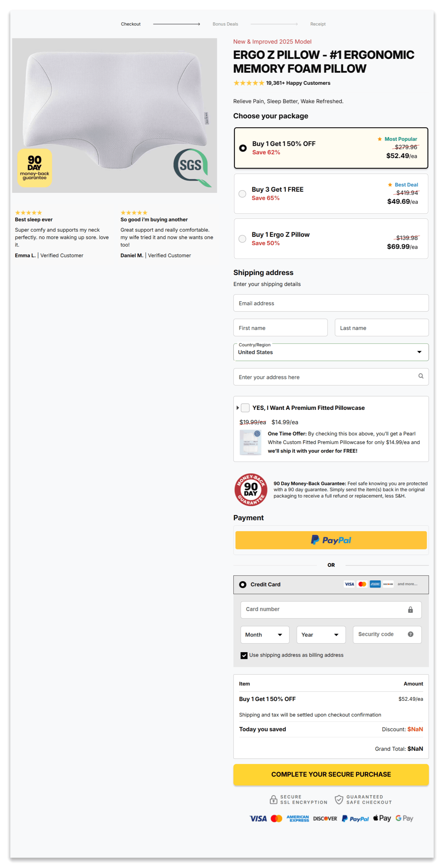444x868 pixels.
Task: Click the 'Save 65%' label
Action: point(266,198)
